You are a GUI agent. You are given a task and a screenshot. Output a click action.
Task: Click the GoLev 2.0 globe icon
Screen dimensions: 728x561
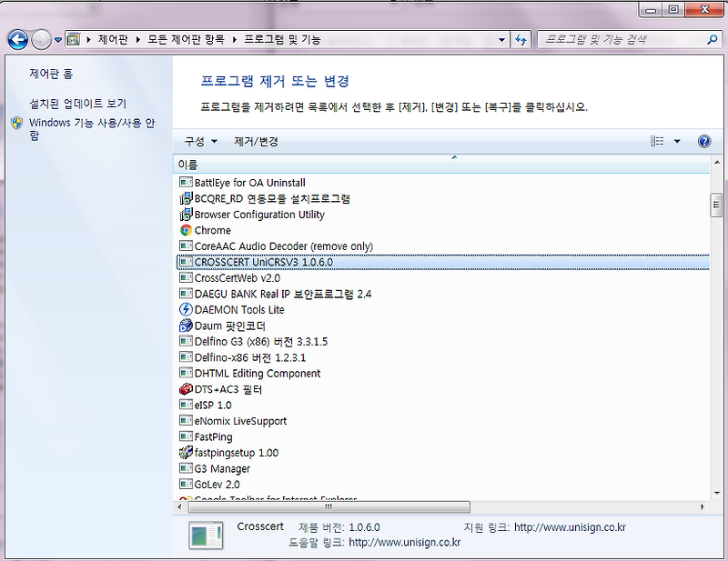click(184, 484)
